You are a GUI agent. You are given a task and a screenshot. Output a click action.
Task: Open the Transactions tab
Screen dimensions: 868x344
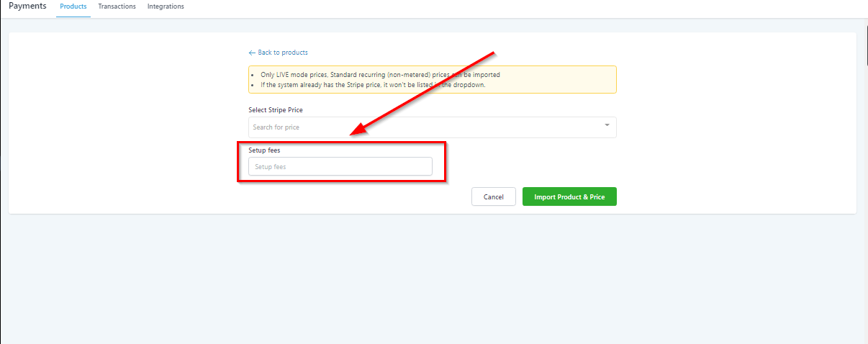point(117,6)
